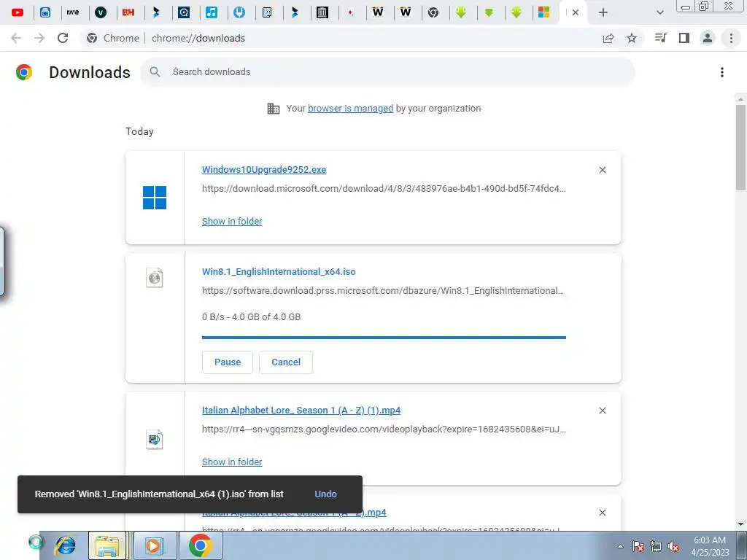The image size is (747, 560).
Task: Open Windows Explorer from taskbar
Action: (107, 545)
